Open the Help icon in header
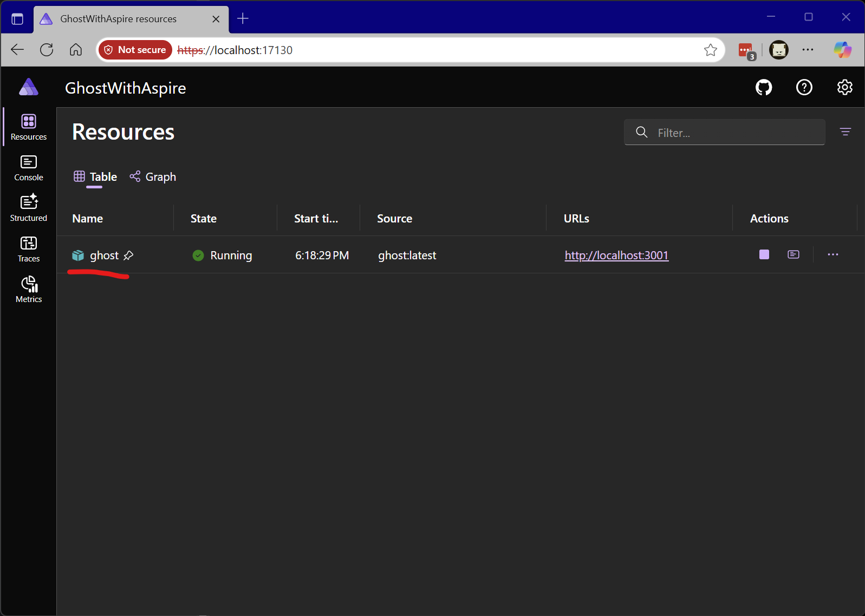 pos(804,87)
